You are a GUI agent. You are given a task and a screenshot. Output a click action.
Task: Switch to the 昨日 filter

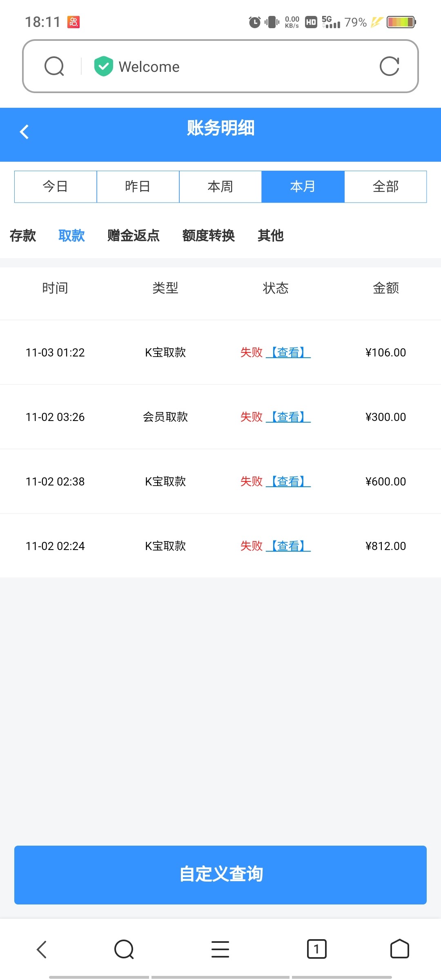pyautogui.click(x=138, y=187)
